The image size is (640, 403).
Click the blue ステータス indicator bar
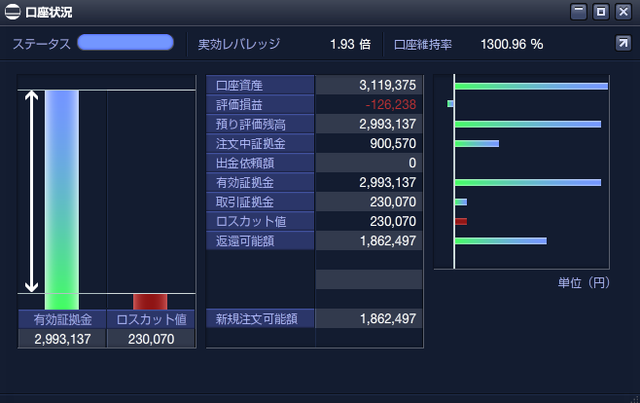[x=126, y=42]
